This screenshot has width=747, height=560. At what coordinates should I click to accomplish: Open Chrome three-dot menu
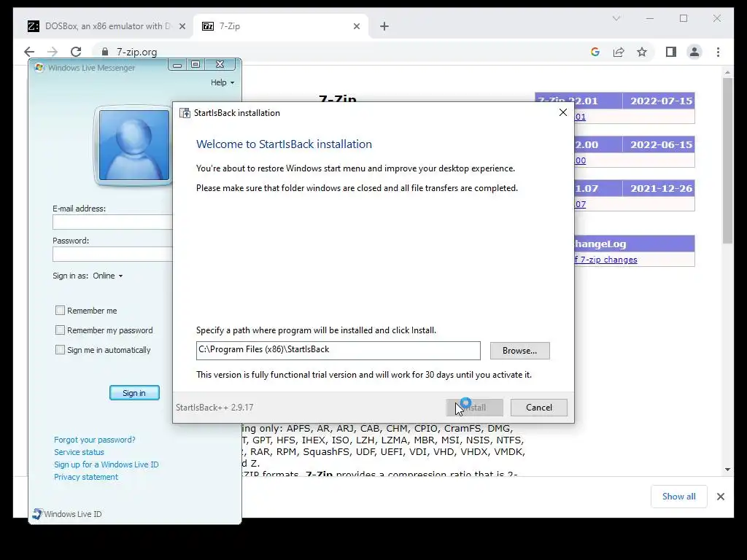718,52
